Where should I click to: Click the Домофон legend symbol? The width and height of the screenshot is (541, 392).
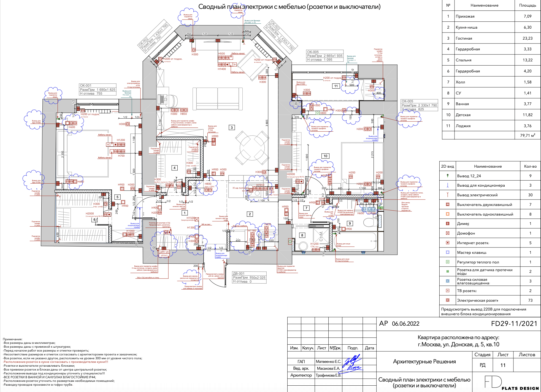448,233
